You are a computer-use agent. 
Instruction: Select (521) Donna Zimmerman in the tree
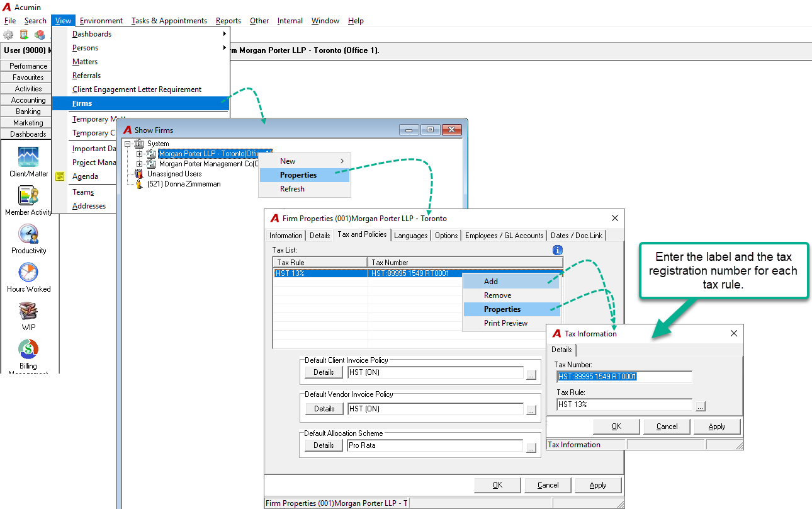184,184
